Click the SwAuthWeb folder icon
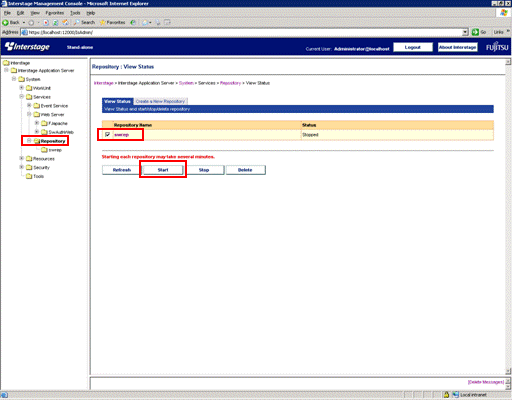This screenshot has height=400, width=512. click(44, 132)
